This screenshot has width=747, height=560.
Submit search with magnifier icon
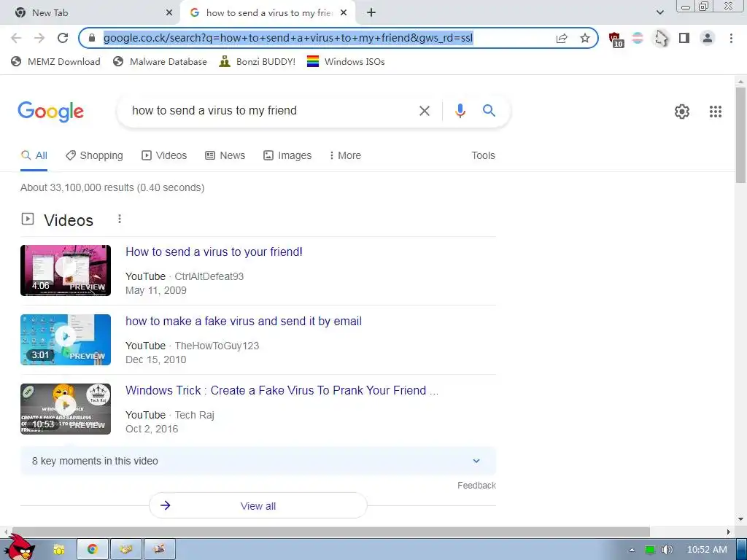click(489, 111)
